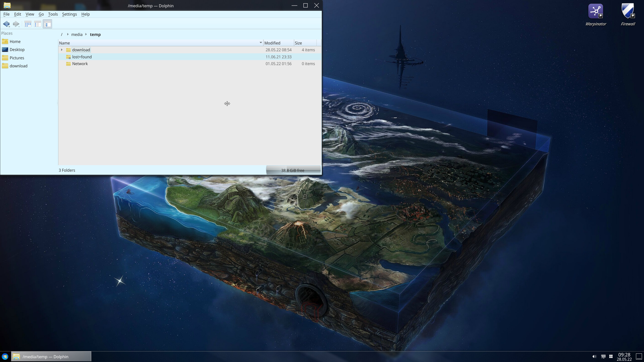Screen dimensions: 644x362
Task: Click the free disk space bar
Action: [293, 170]
